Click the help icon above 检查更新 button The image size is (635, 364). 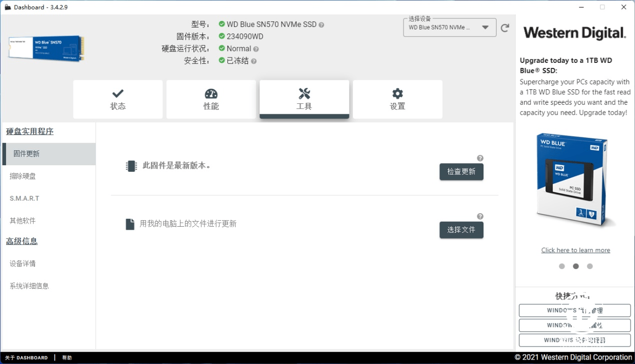click(480, 158)
